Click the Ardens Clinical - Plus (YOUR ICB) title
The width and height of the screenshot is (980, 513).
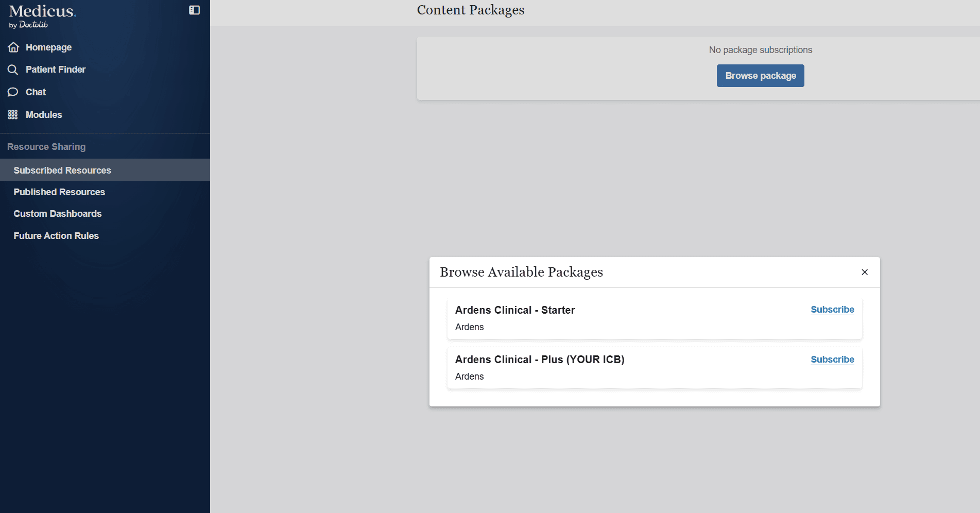pos(540,360)
